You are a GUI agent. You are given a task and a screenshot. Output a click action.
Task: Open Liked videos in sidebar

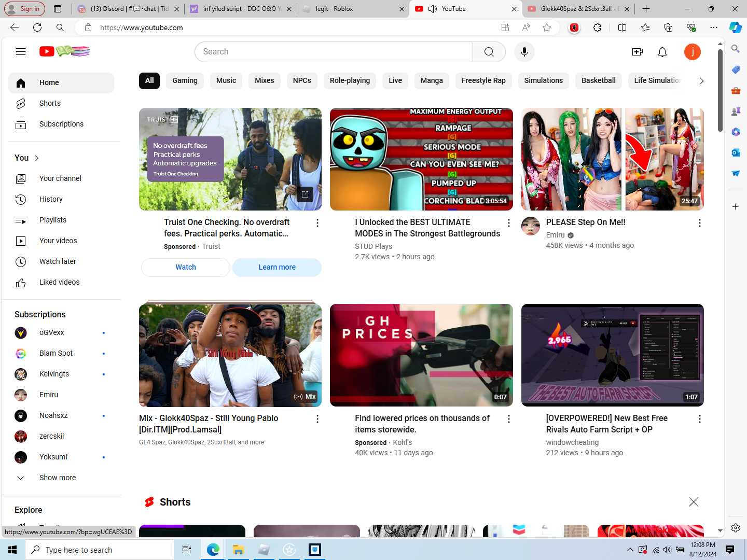61,282
